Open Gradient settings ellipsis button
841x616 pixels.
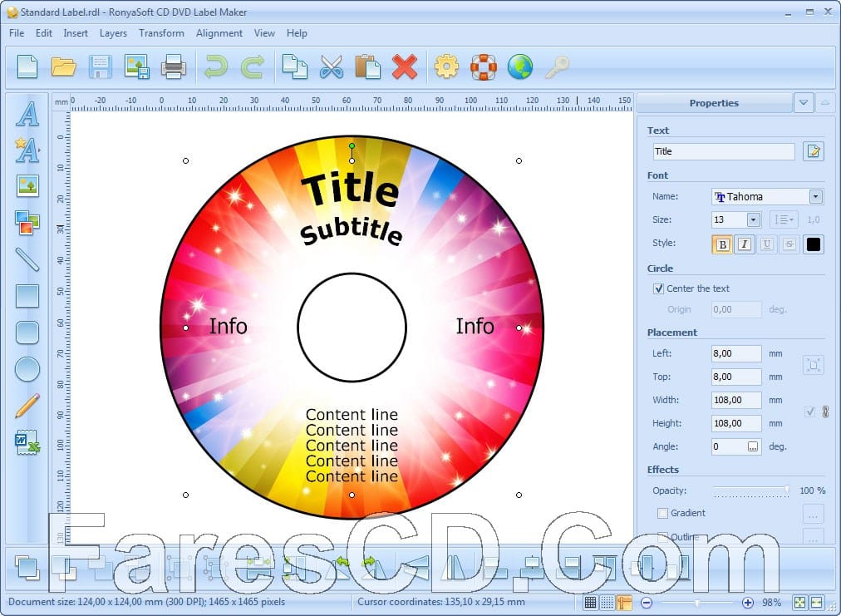[x=813, y=514]
